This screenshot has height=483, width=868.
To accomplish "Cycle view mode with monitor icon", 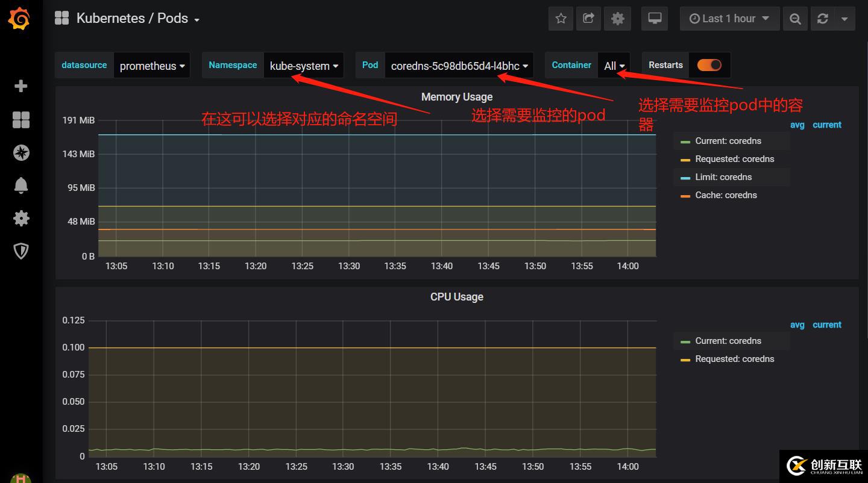I will [655, 19].
